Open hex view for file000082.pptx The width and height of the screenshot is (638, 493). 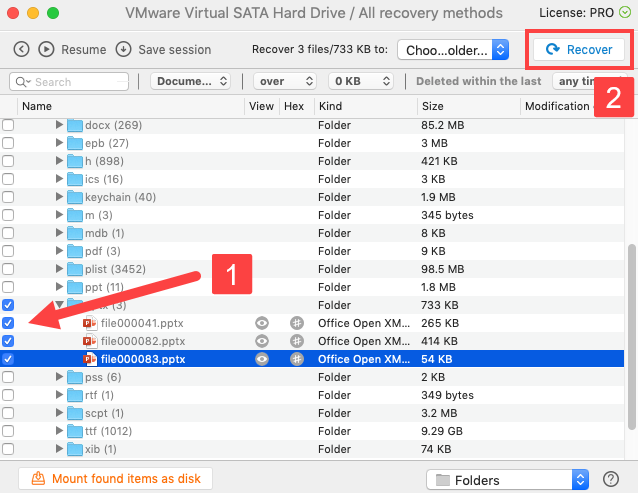(x=296, y=341)
